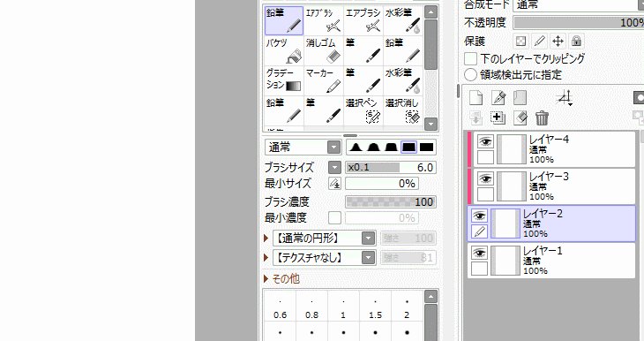Viewport: 644px width, 341px height.
Task: Clear the layer with eraser icon
Action: coord(520,118)
